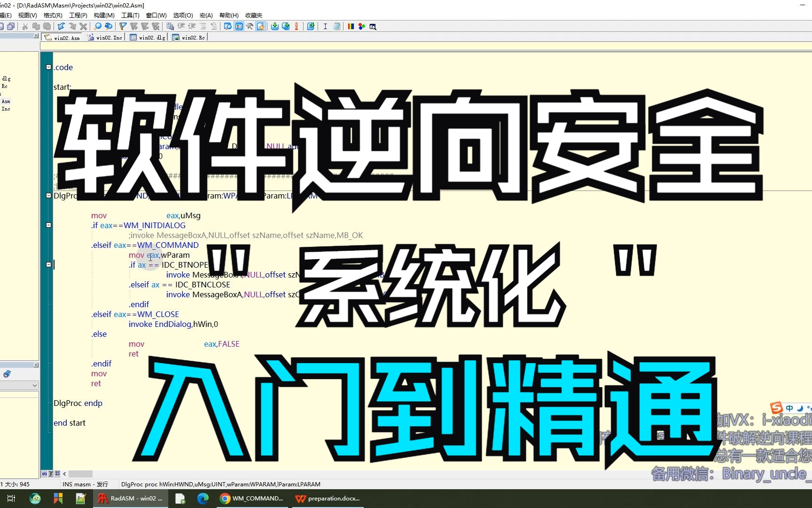
Task: Click the Paste toolbar icon
Action: point(47,26)
